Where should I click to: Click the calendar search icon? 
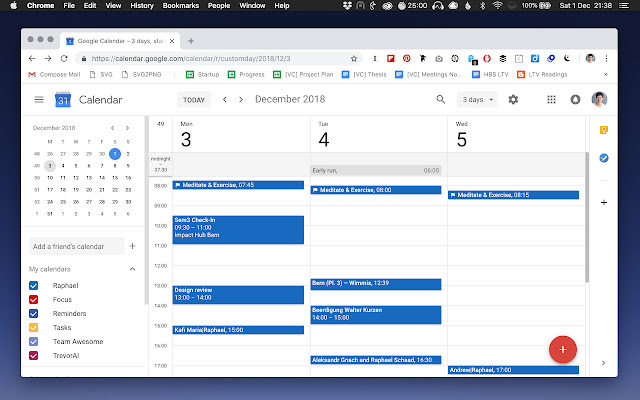441,100
